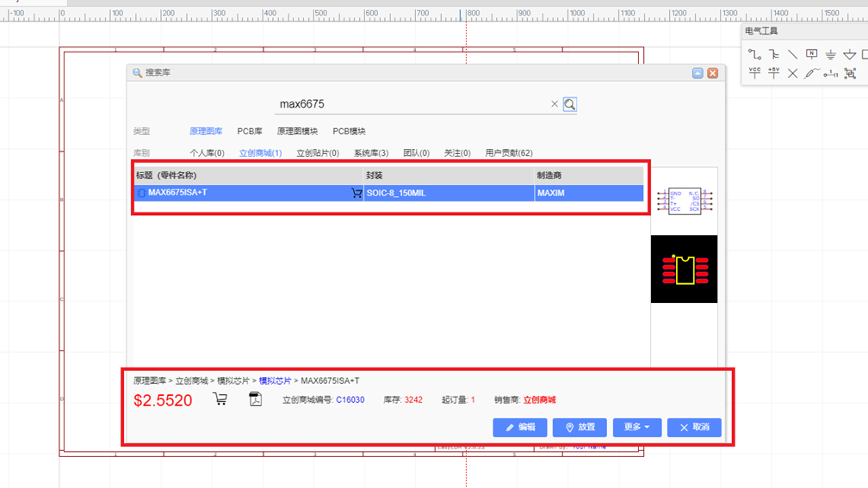Select the 关注(0) category

457,152
